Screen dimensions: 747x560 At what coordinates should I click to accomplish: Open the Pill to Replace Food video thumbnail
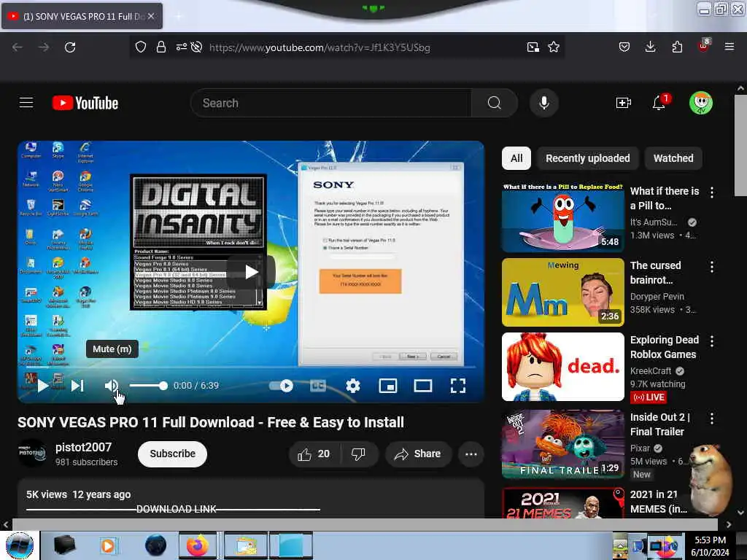point(563,217)
